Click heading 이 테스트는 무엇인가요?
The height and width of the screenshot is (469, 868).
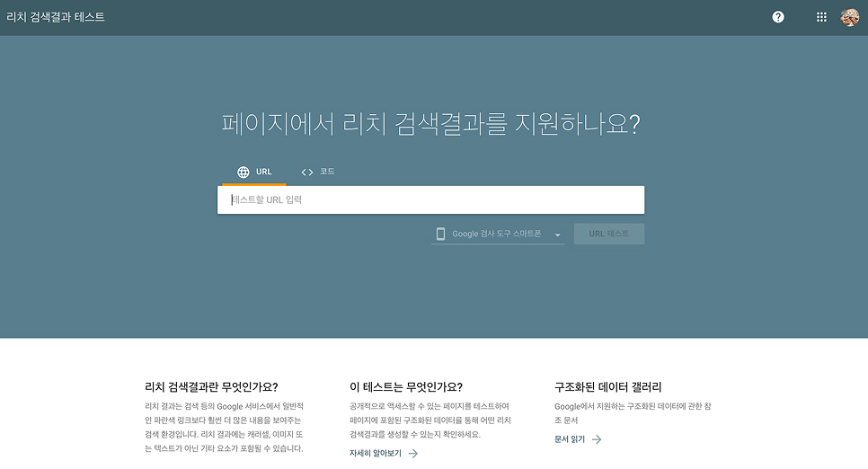(x=406, y=387)
